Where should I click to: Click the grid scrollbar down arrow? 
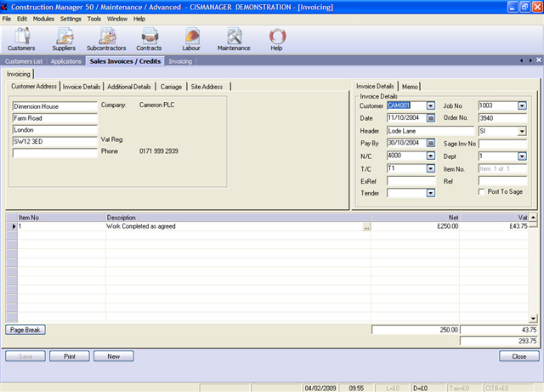click(533, 318)
